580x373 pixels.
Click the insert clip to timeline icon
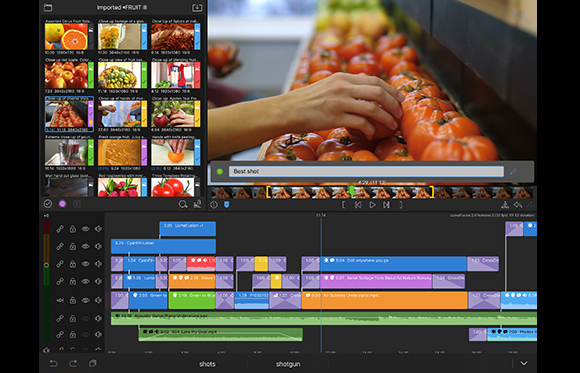(x=505, y=205)
